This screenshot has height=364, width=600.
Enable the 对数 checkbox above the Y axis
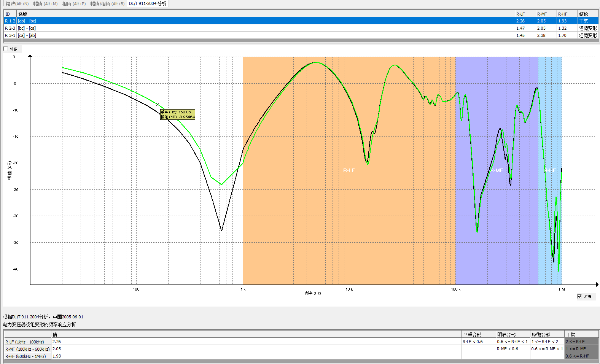6,49
